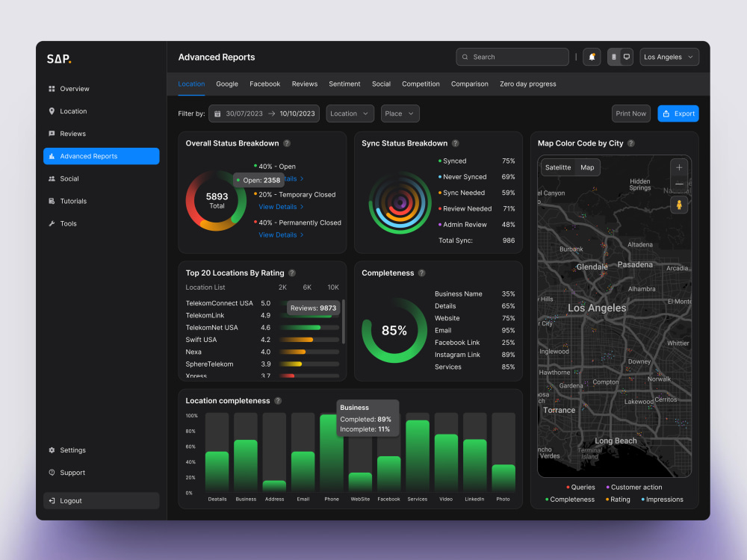Click the Search input field

pos(512,57)
